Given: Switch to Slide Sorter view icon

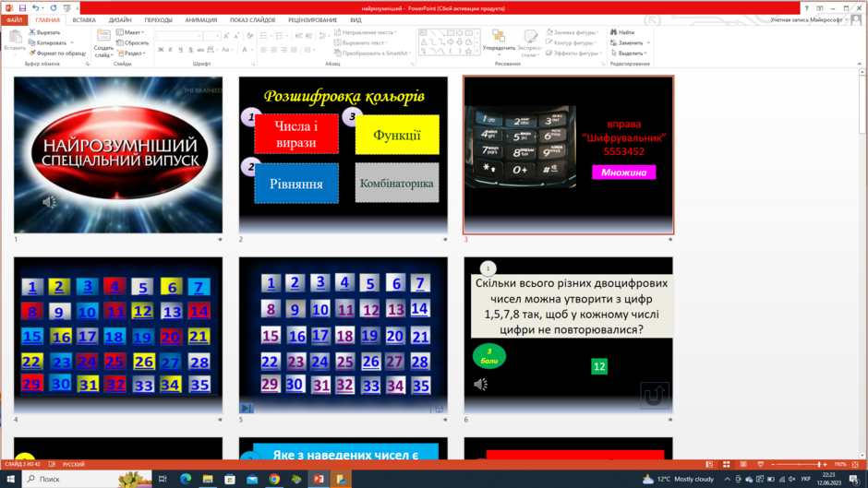Looking at the screenshot, I should [x=727, y=464].
